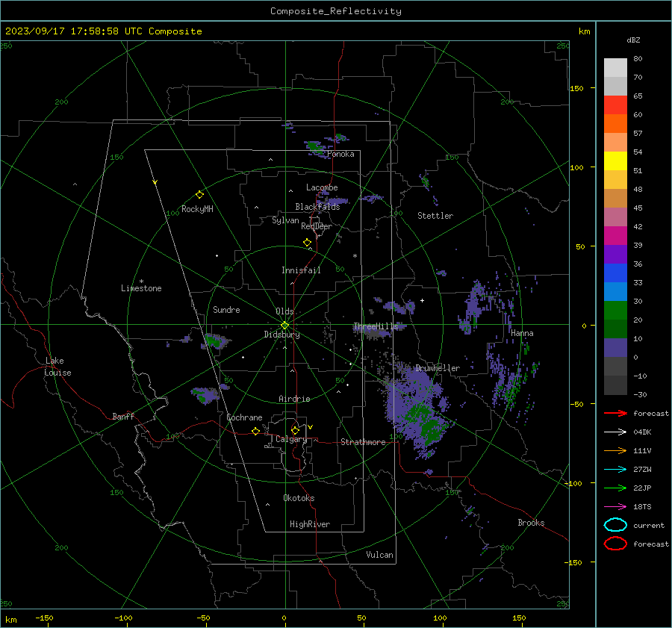Click the Limestone label
The width and height of the screenshot is (672, 628).
coord(141,288)
